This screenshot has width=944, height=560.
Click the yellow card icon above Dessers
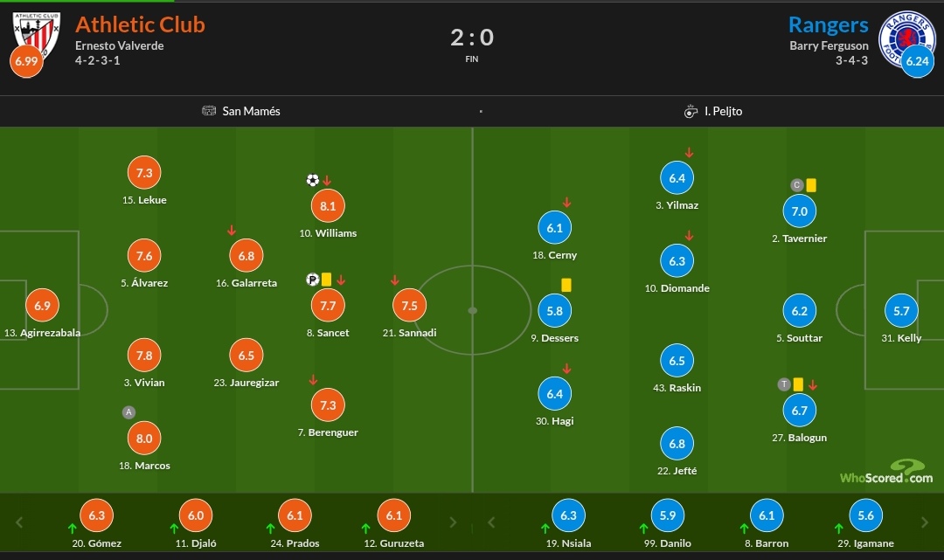point(566,285)
